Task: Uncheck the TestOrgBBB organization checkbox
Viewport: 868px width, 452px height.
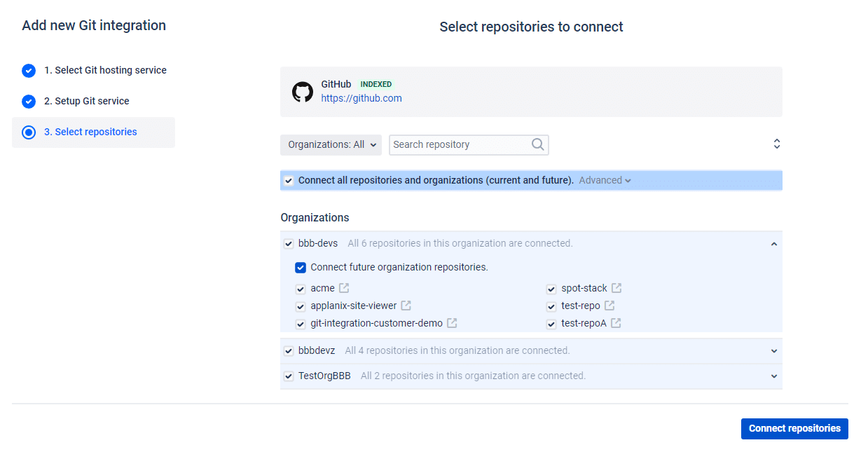Action: click(x=289, y=376)
